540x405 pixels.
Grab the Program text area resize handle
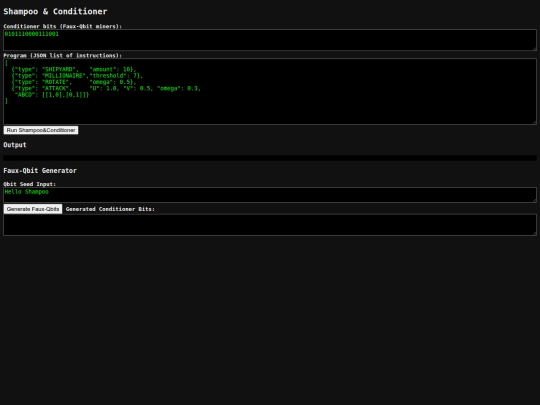click(534, 122)
